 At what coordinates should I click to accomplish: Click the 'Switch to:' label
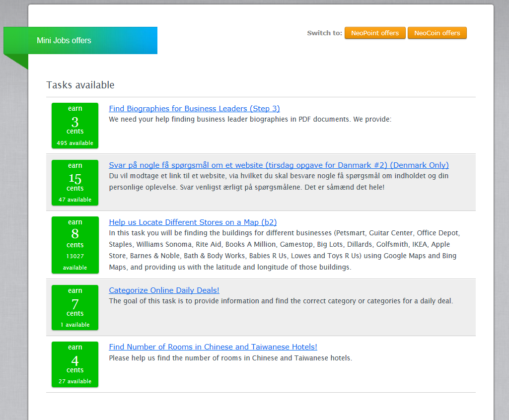pos(325,33)
